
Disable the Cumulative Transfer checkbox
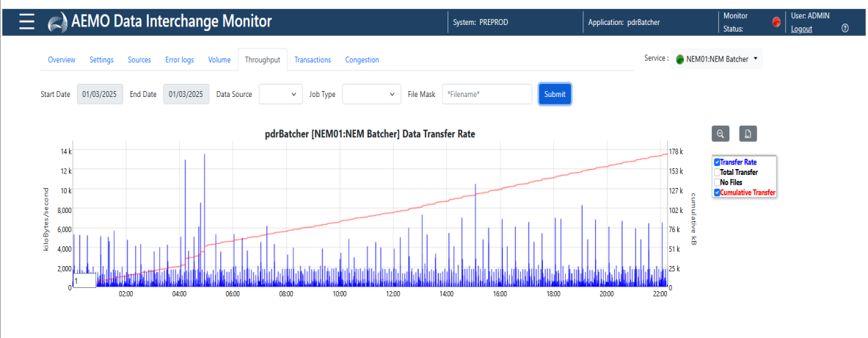[717, 193]
